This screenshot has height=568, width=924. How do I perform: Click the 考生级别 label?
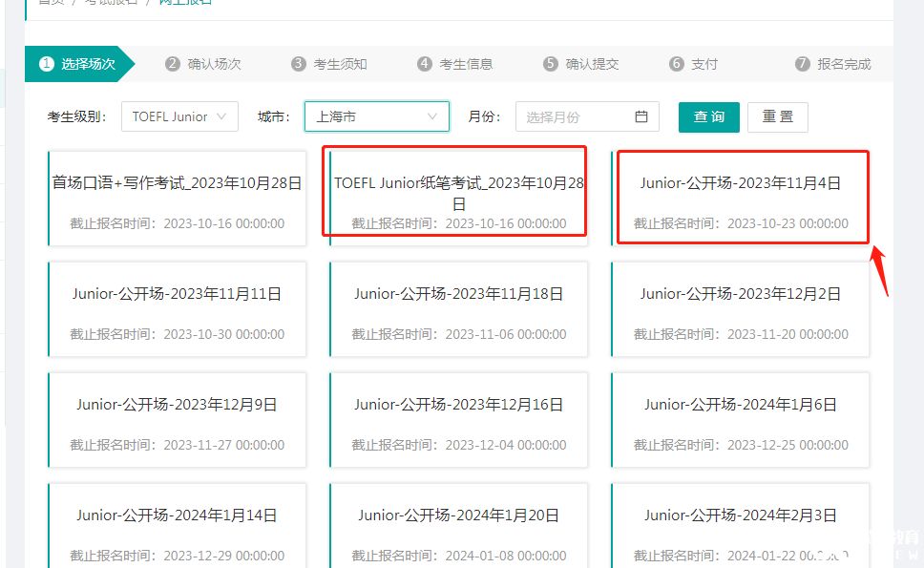click(x=76, y=116)
